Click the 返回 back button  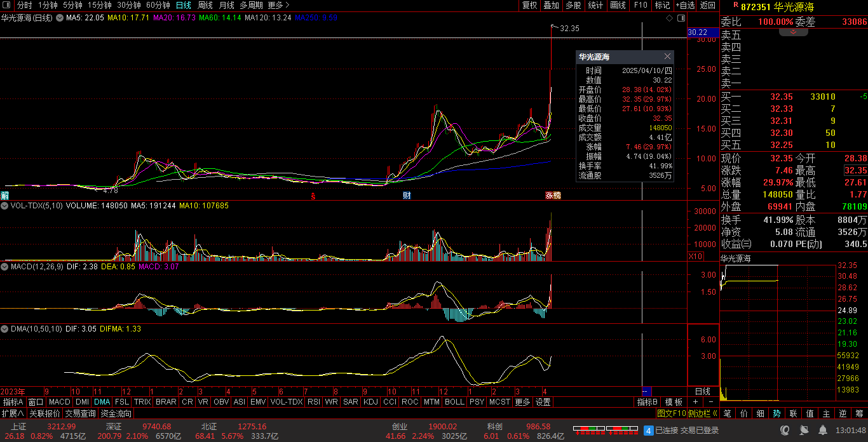[x=707, y=5]
